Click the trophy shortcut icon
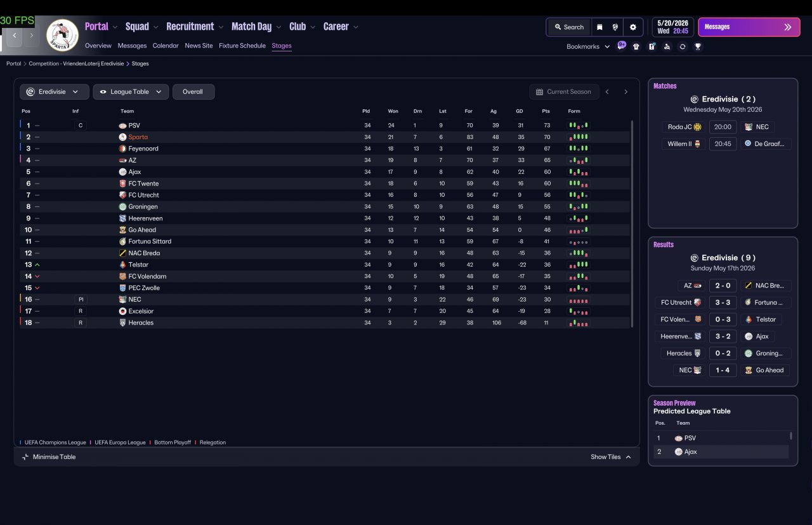The width and height of the screenshot is (812, 525). pyautogui.click(x=698, y=46)
